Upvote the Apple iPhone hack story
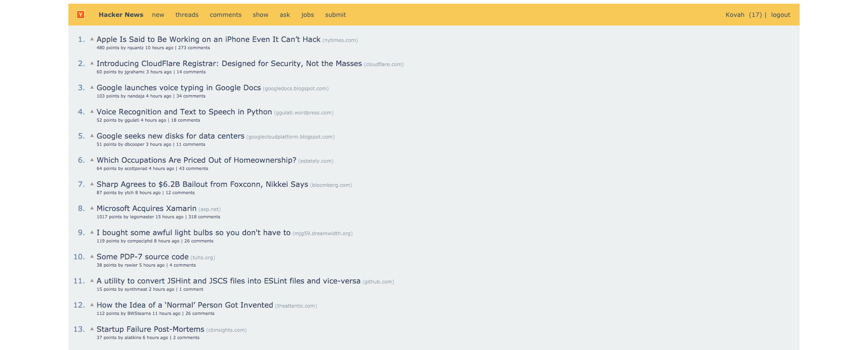 tap(92, 39)
